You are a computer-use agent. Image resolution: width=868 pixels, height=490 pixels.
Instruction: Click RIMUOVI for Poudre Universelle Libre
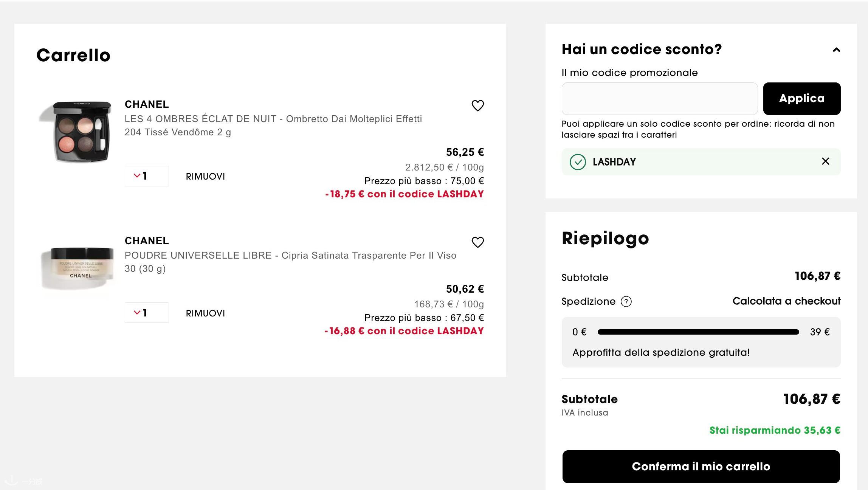(205, 313)
